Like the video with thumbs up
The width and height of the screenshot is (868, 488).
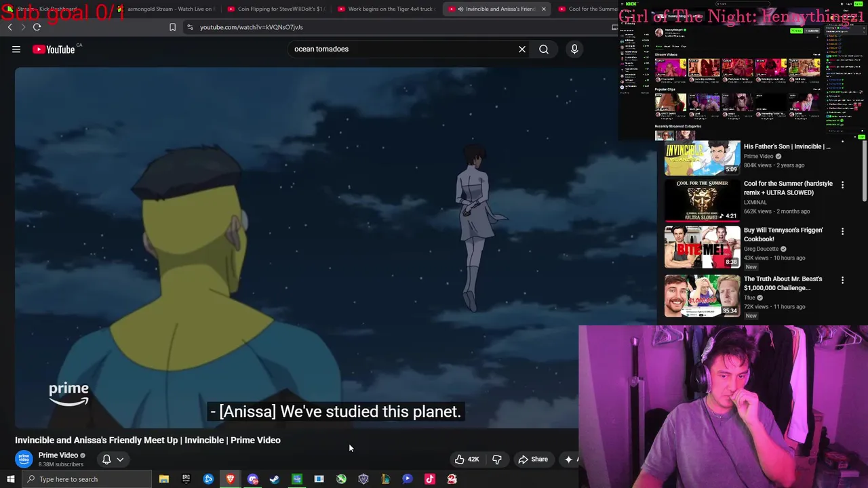467,459
